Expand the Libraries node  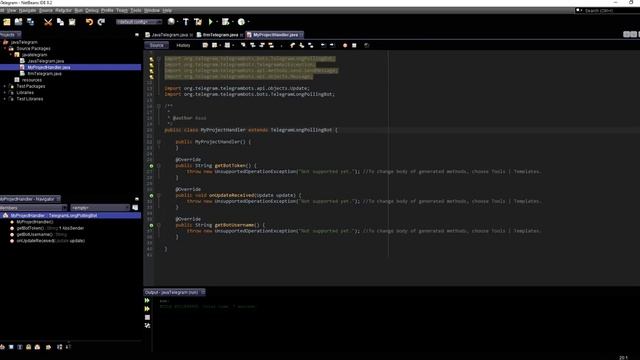pyautogui.click(x=5, y=93)
